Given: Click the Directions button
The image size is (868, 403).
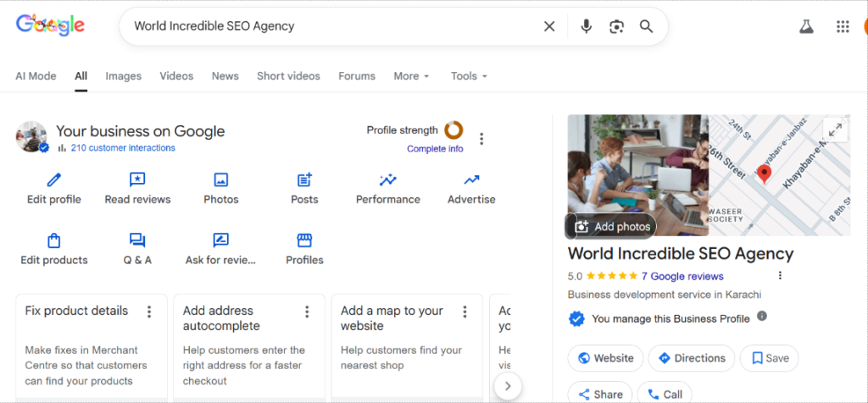Looking at the screenshot, I should point(691,358).
